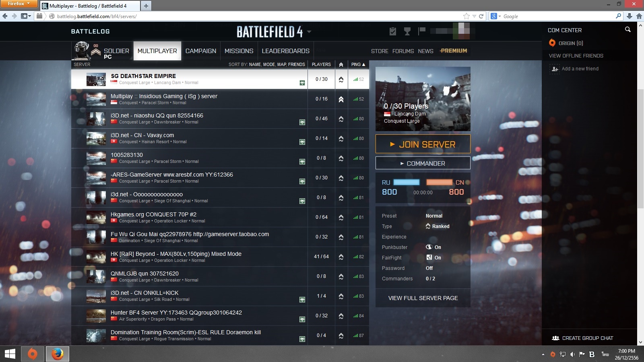Screen dimensions: 644x362
Task: Click the Ranked chevron icon in server details
Action: [428, 226]
